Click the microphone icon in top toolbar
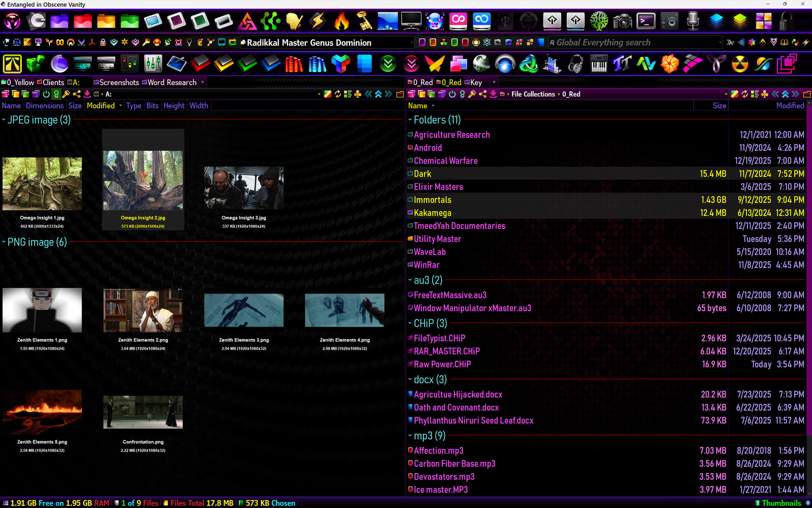812x508 pixels. tap(693, 21)
